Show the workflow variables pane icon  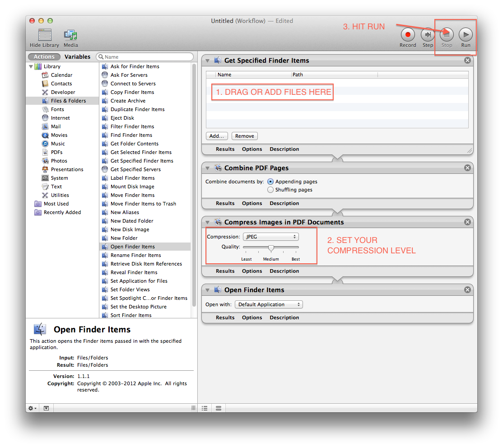click(219, 408)
